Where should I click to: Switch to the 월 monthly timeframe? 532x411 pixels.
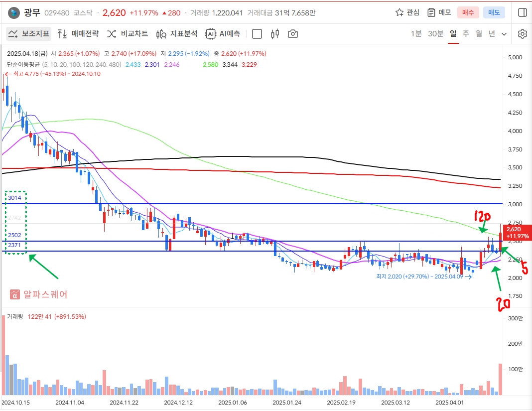click(479, 34)
